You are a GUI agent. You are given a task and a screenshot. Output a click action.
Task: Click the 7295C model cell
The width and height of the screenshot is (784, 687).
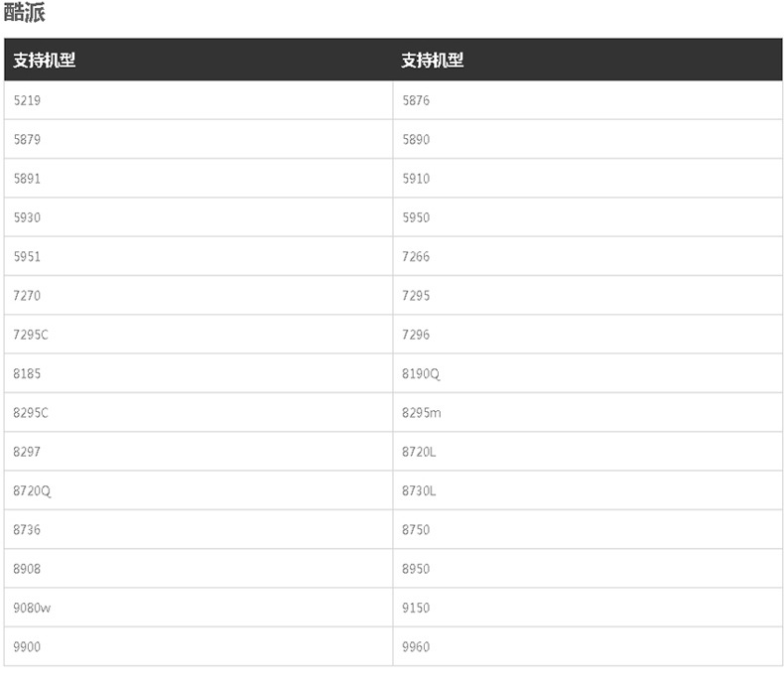click(x=31, y=335)
